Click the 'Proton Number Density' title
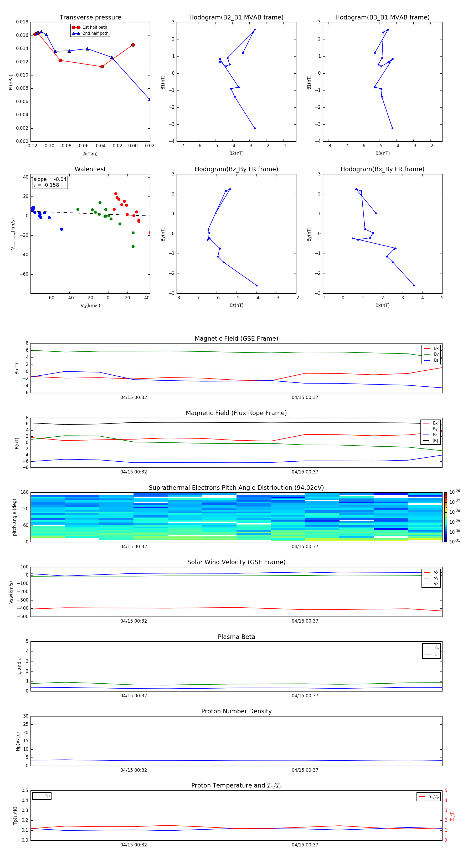Image resolution: width=473 pixels, height=868 pixels. point(236,711)
